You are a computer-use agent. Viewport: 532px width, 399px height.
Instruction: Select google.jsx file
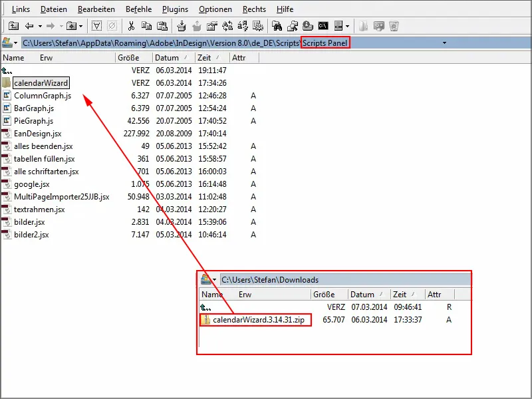click(32, 184)
